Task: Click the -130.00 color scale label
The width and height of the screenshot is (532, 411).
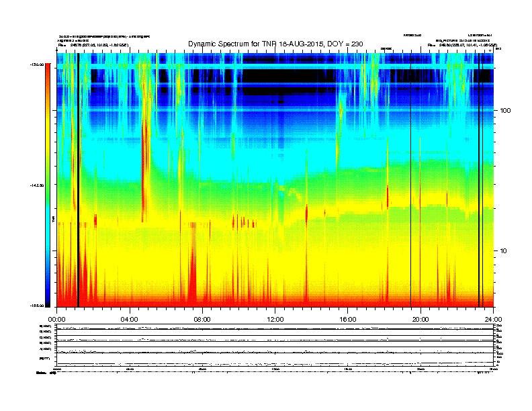Action: click(37, 64)
